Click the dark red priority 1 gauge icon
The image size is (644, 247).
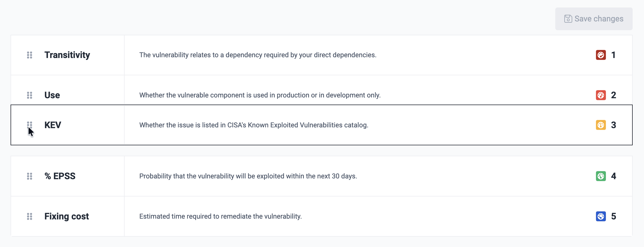pos(601,55)
